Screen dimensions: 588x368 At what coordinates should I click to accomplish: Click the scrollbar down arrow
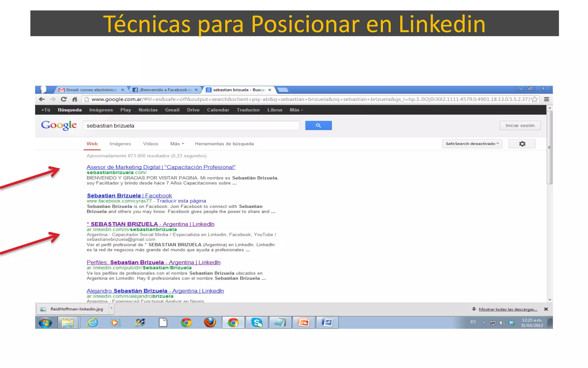(550, 300)
